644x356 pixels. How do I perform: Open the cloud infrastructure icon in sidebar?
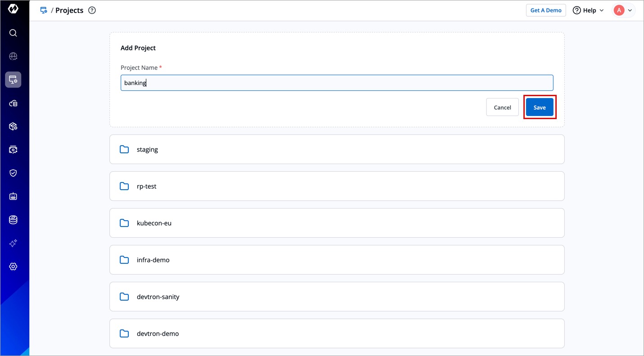13,103
